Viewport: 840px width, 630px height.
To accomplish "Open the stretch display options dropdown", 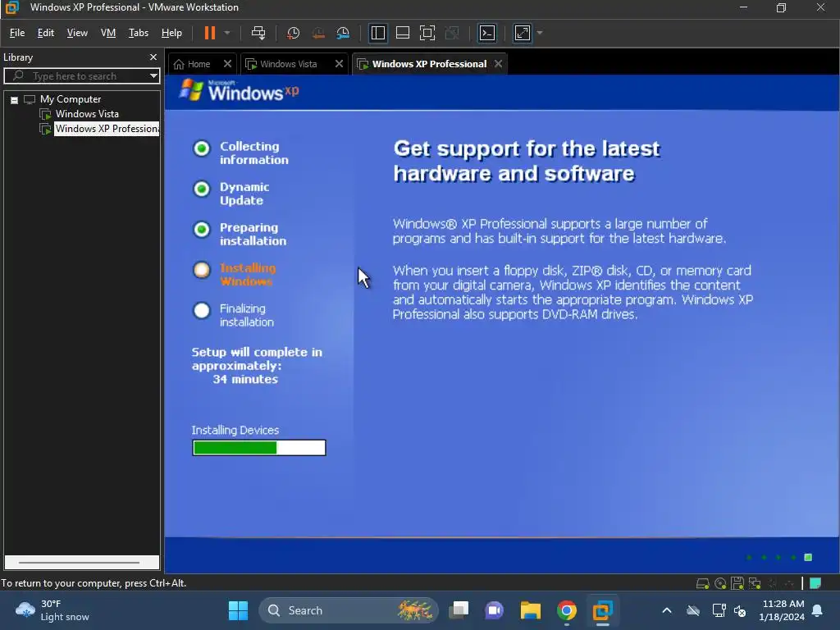I will tap(540, 33).
